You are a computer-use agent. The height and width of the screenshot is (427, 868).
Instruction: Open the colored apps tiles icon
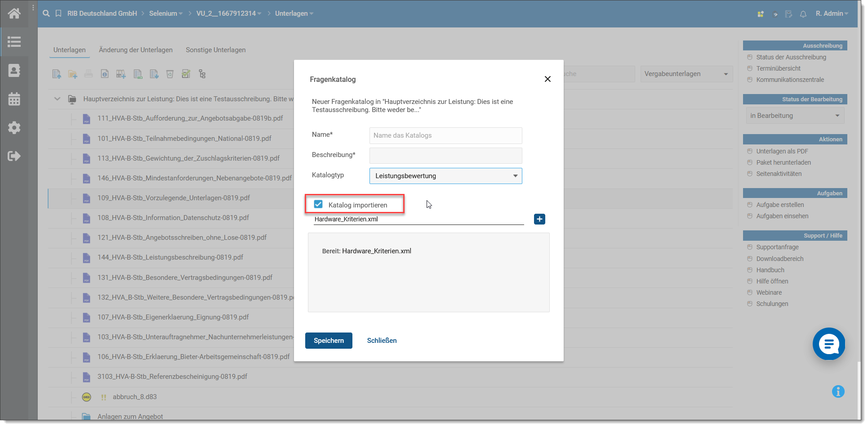pos(761,14)
